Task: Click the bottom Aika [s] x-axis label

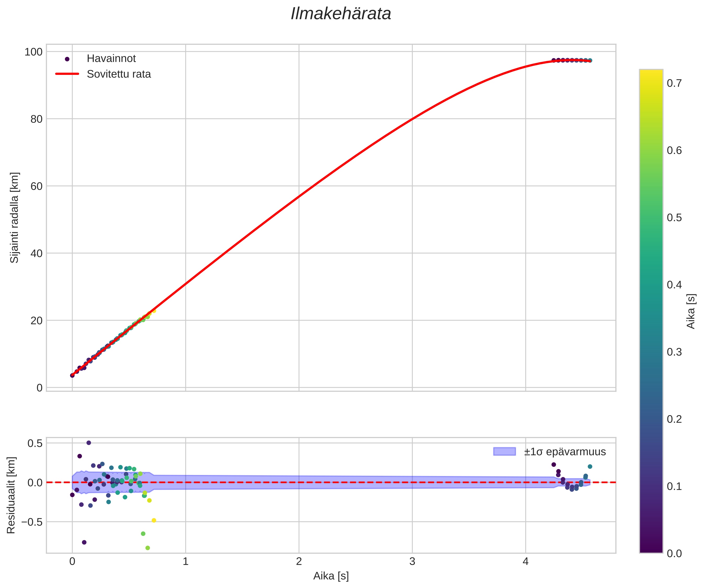Action: (331, 576)
